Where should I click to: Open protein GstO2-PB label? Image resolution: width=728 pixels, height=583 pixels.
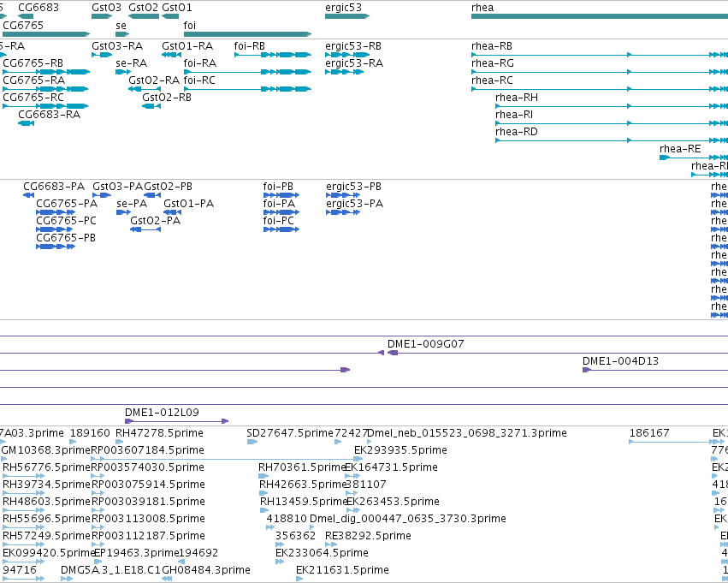[x=168, y=187]
